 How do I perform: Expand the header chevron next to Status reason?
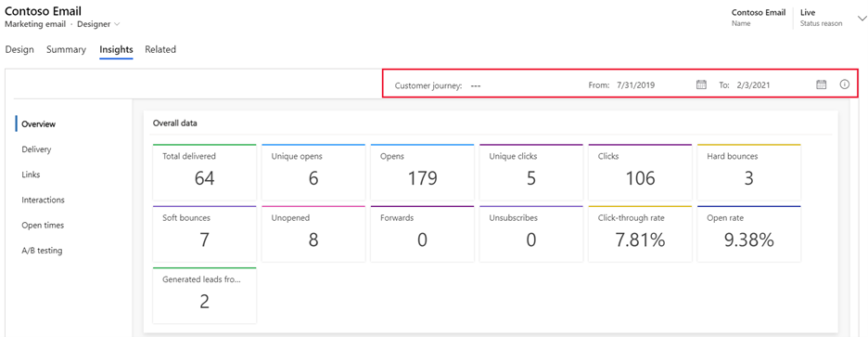pyautogui.click(x=862, y=19)
